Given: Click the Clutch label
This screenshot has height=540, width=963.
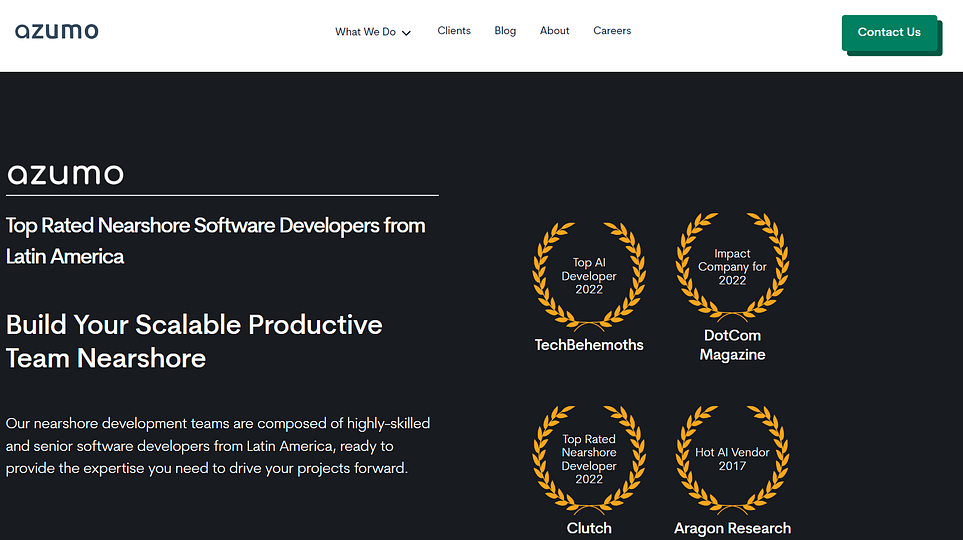Looking at the screenshot, I should [589, 528].
